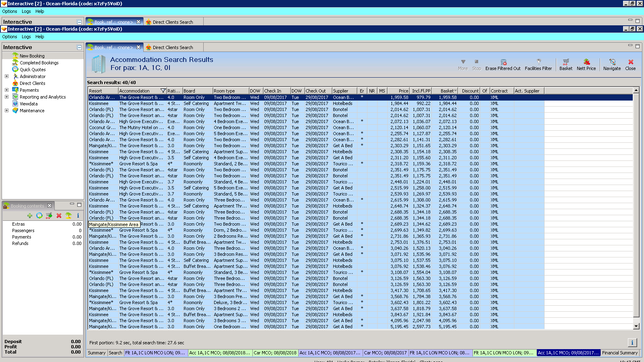The height and width of the screenshot is (362, 644).
Task: Select the Passengers row in Booking contents
Action: 43,230
